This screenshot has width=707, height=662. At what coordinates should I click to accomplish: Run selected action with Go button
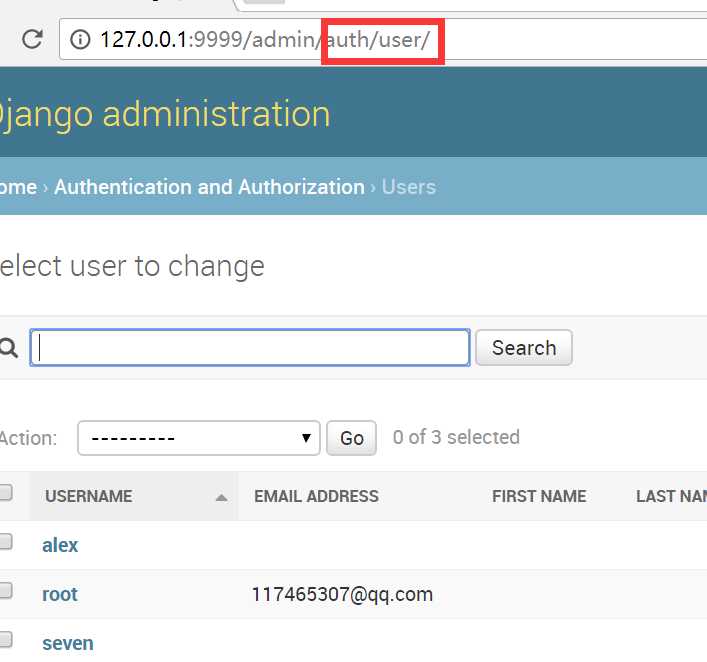pyautogui.click(x=352, y=438)
